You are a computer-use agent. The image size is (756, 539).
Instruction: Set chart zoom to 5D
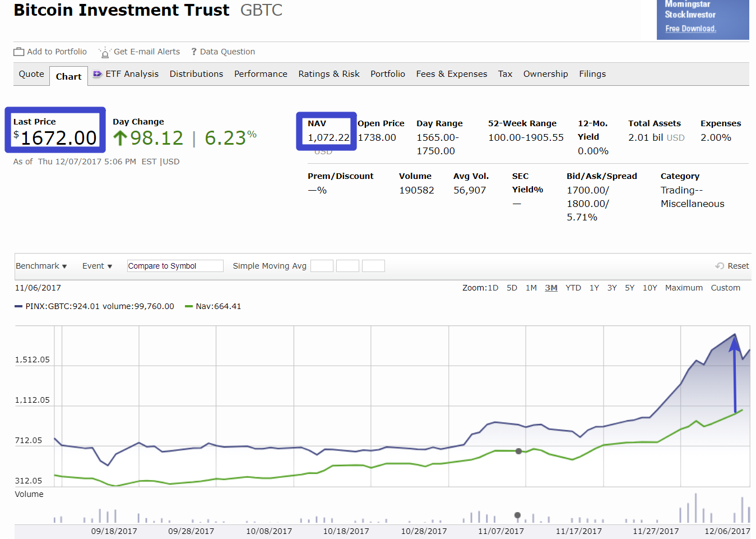(x=512, y=288)
